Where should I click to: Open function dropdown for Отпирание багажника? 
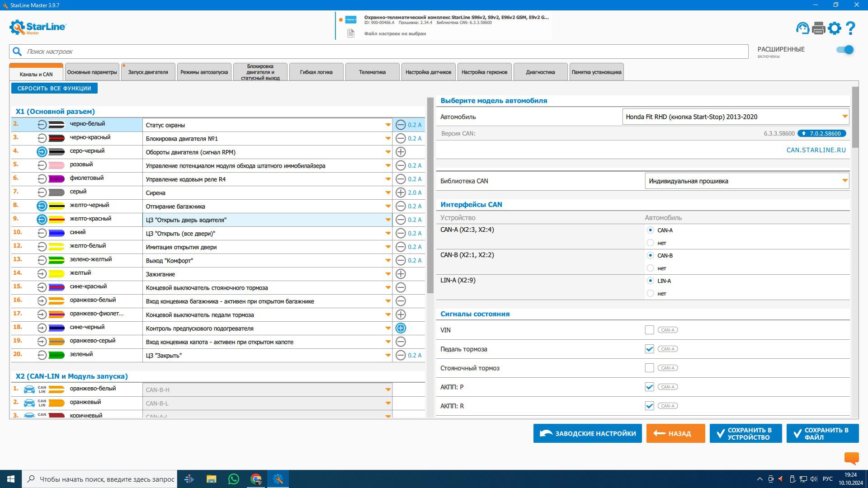coord(387,206)
